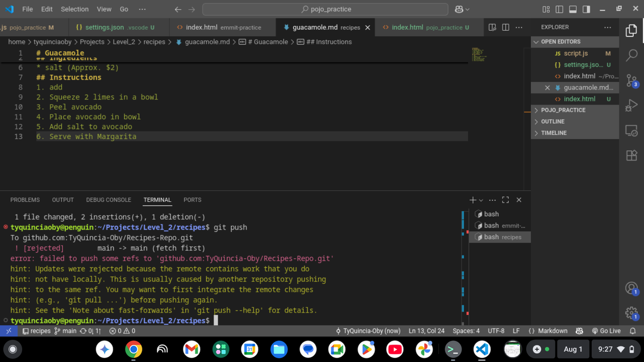Toggle the primary side bar visibility
This screenshot has height=362, width=644.
pos(559,9)
